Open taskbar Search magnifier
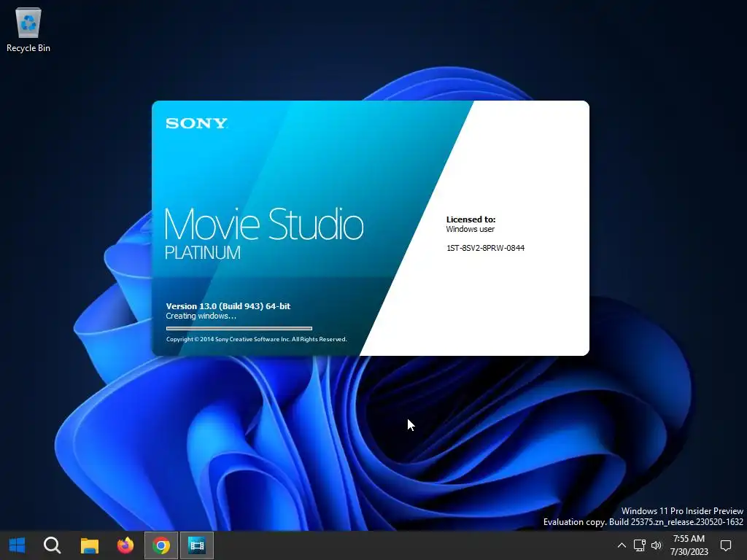 (52, 545)
